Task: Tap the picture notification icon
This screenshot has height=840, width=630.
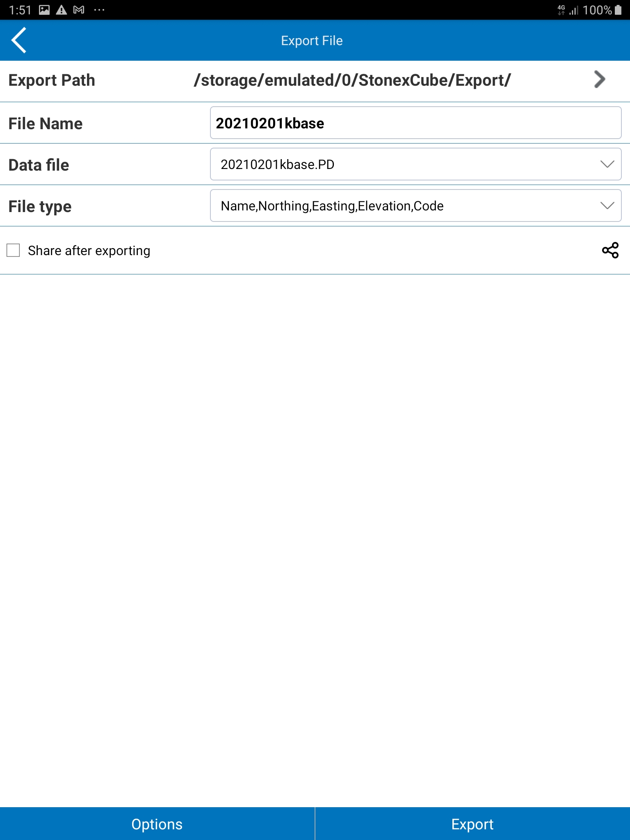Action: coord(44,10)
